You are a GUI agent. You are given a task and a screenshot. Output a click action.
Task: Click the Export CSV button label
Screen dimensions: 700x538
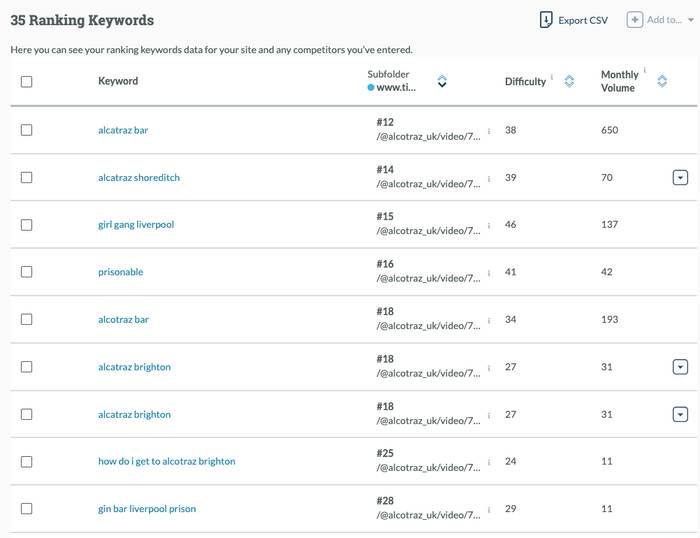[x=583, y=20]
